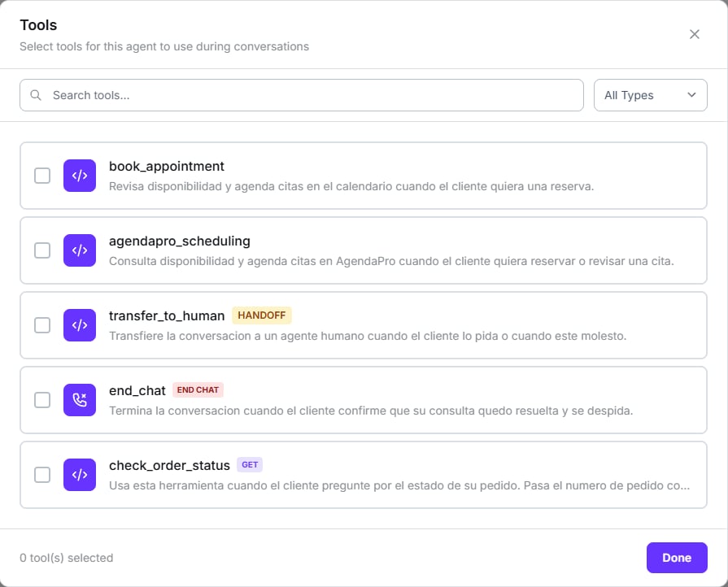Select the check_order_status checkbox

tap(42, 475)
